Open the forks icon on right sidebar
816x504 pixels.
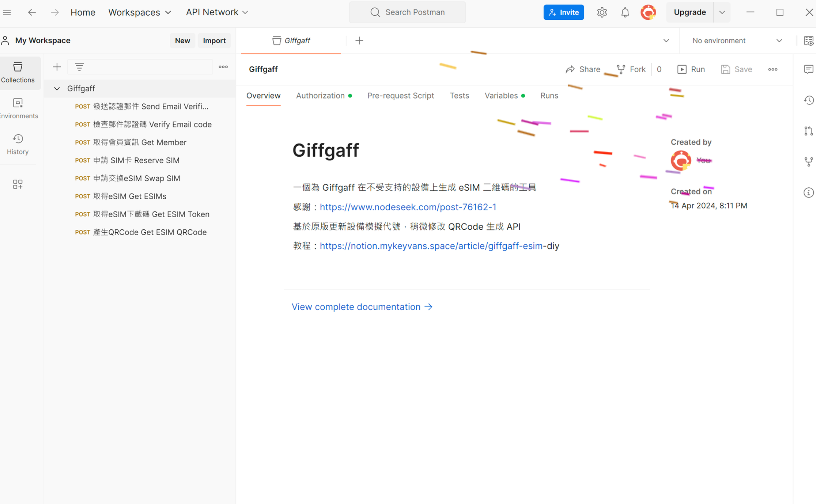(809, 162)
